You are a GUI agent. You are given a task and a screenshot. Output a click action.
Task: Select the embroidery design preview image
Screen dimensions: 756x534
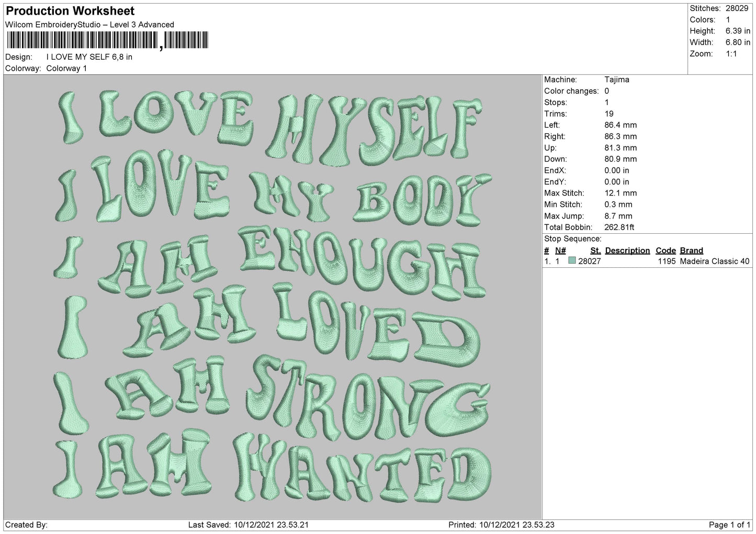coord(273,297)
